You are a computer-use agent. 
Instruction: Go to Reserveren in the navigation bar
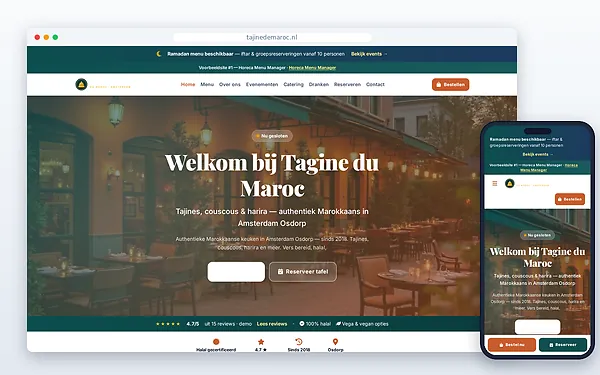point(347,85)
